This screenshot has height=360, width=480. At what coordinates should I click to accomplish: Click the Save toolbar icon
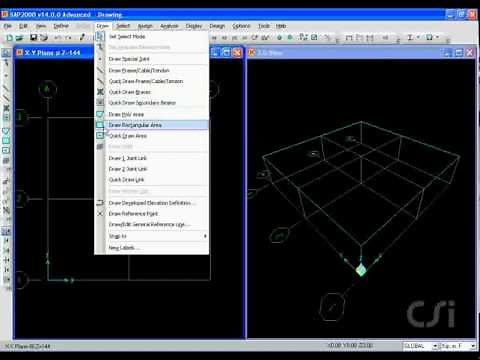pyautogui.click(x=33, y=38)
